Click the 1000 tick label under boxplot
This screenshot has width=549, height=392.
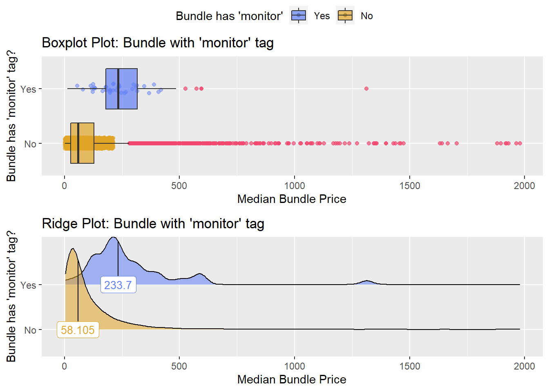coord(295,186)
